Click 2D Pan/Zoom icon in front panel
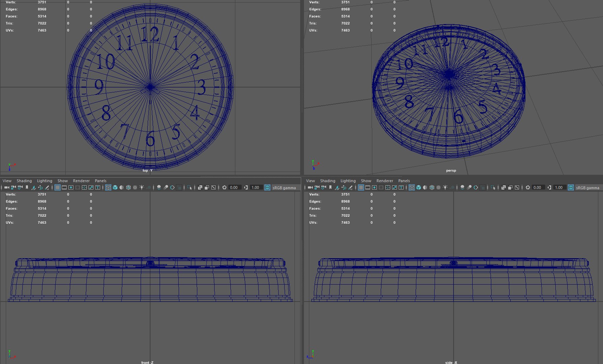Screen dimensions: 603x364 point(40,188)
